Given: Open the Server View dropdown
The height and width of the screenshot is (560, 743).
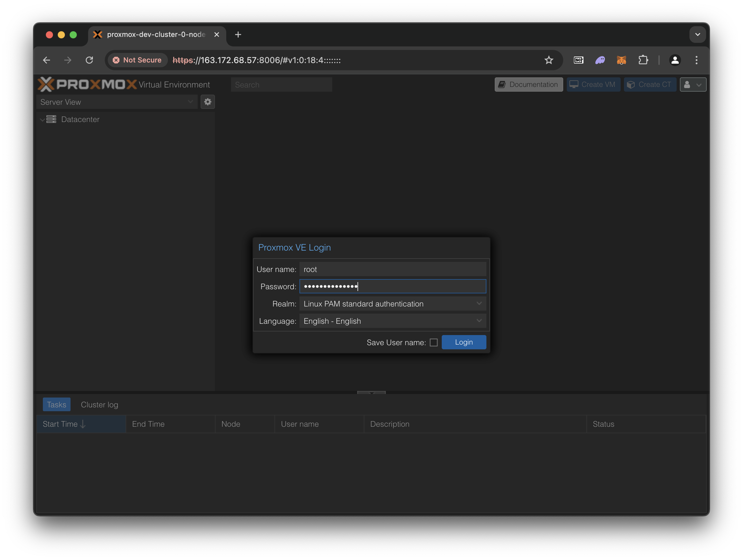Looking at the screenshot, I should [x=117, y=102].
